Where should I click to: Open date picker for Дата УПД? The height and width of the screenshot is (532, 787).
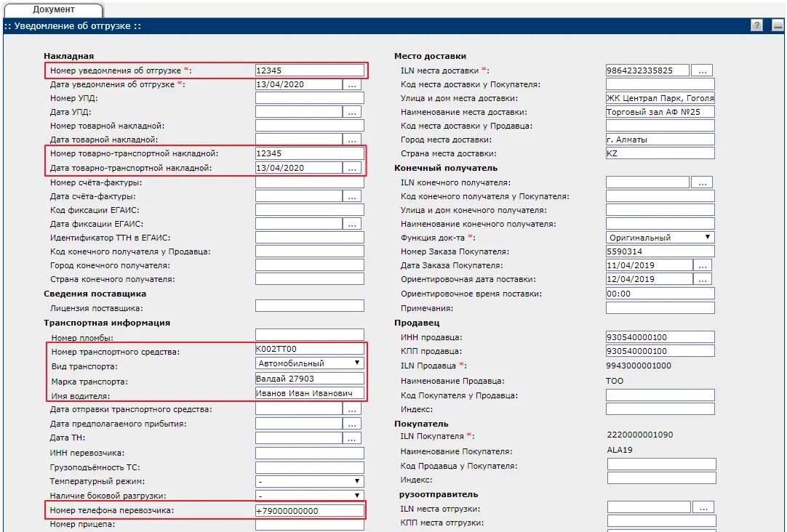[352, 112]
